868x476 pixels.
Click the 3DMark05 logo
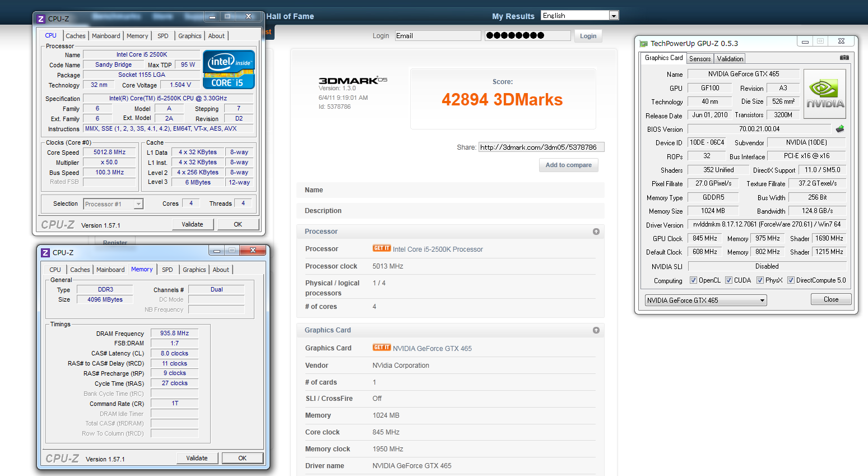point(352,80)
